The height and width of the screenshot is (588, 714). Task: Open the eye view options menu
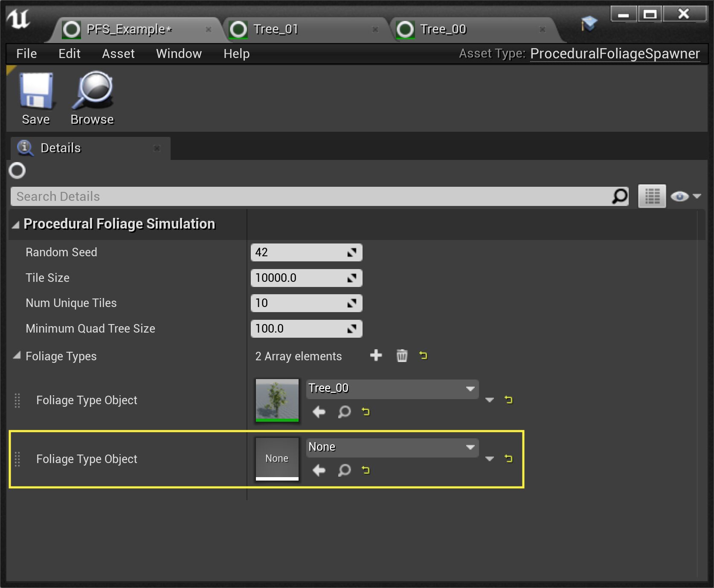click(685, 197)
